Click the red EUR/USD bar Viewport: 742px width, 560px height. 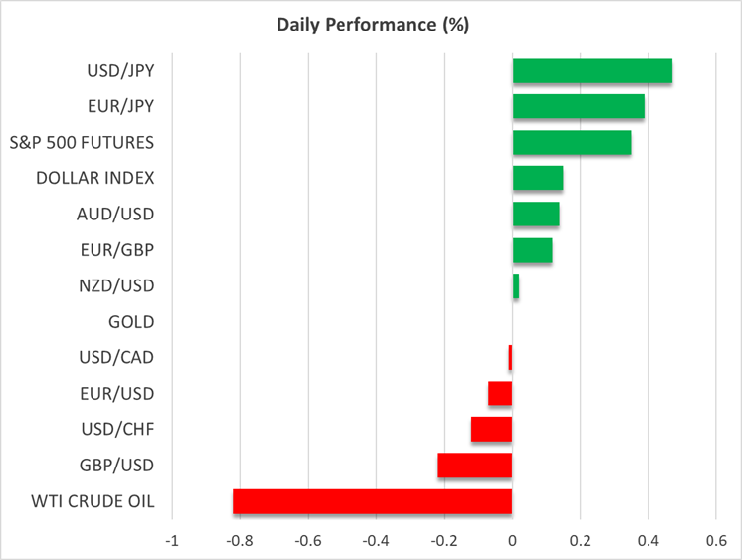(x=500, y=394)
